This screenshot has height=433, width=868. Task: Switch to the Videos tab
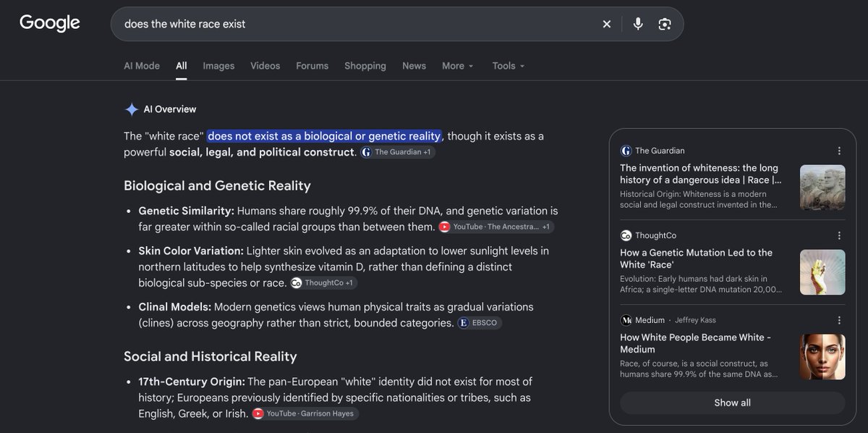[x=265, y=66]
